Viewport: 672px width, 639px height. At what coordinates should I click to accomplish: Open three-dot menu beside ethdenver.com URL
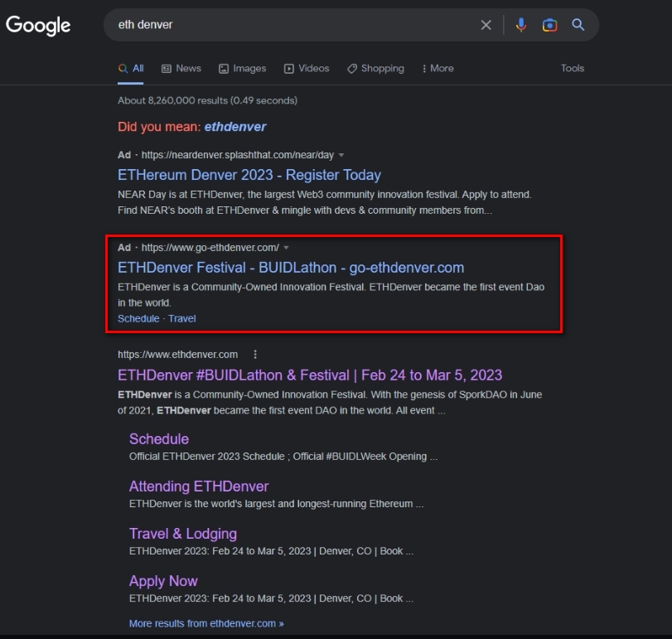pos(255,355)
